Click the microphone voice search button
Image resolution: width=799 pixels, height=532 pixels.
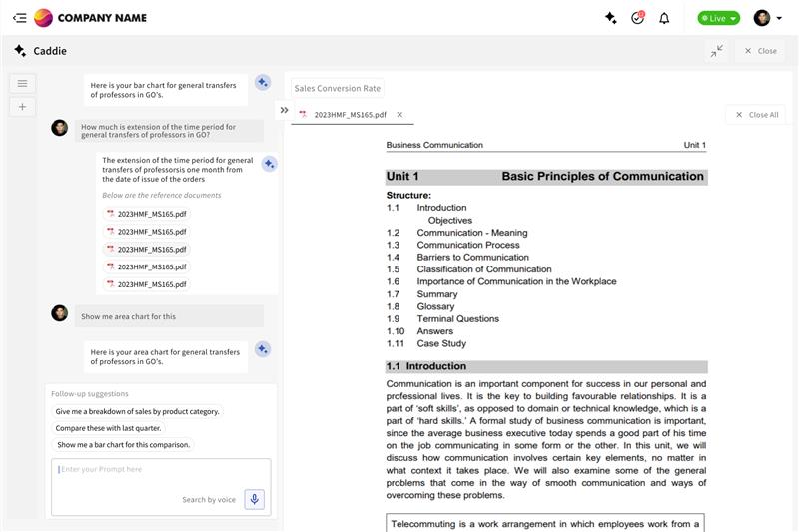pos(254,499)
